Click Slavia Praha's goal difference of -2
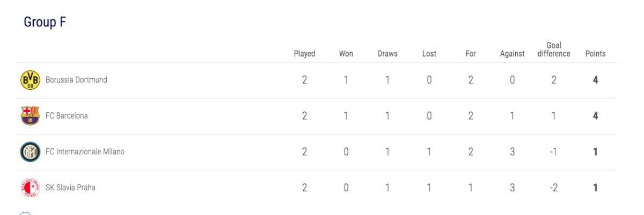644x215 pixels. [x=553, y=188]
